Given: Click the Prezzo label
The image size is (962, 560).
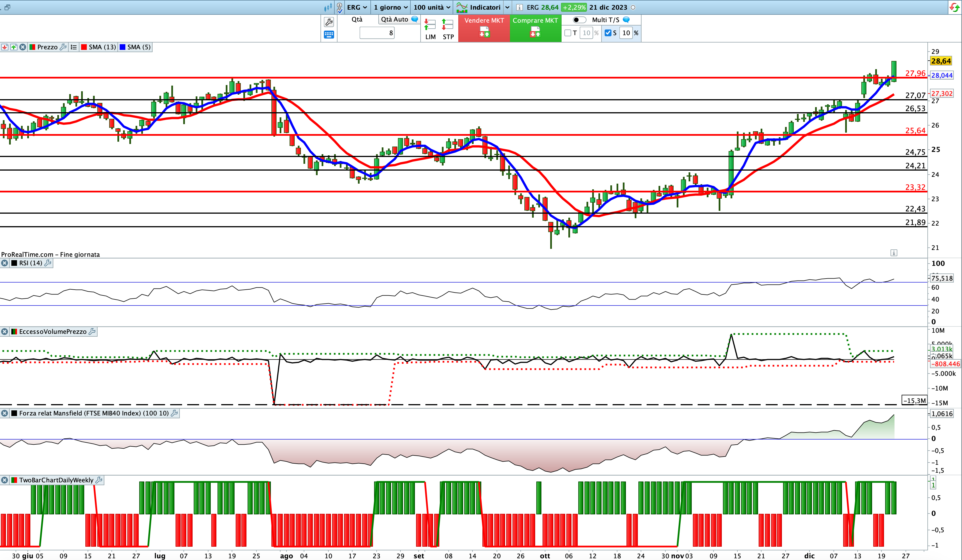Looking at the screenshot, I should [47, 47].
